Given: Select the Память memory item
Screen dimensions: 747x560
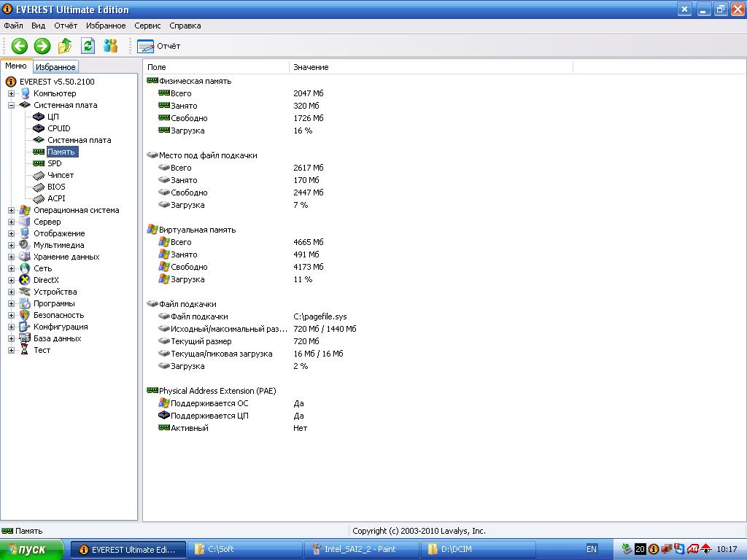Looking at the screenshot, I should click(62, 152).
